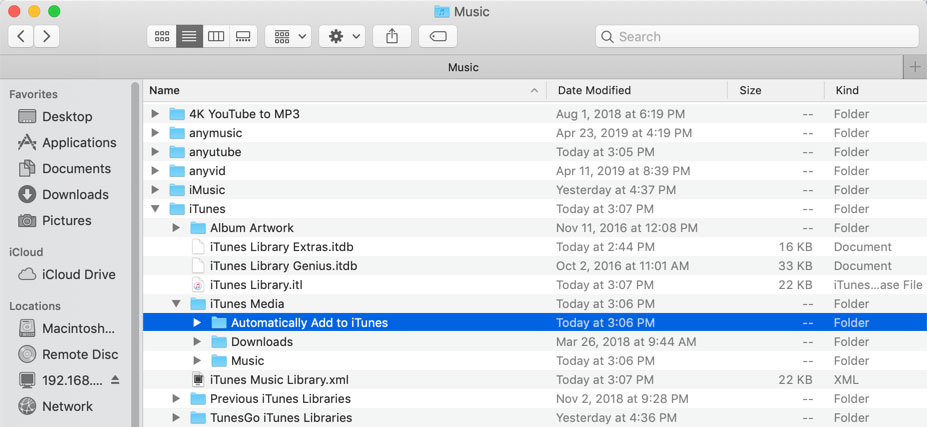Click the Locations sidebar heading

point(34,306)
